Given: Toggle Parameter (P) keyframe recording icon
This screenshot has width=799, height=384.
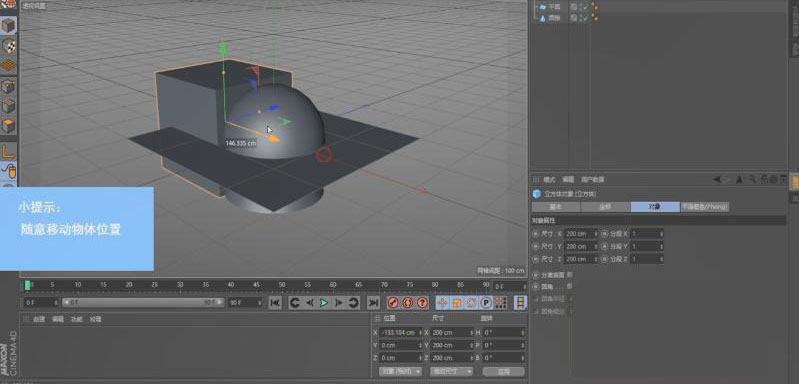Looking at the screenshot, I should (x=486, y=303).
